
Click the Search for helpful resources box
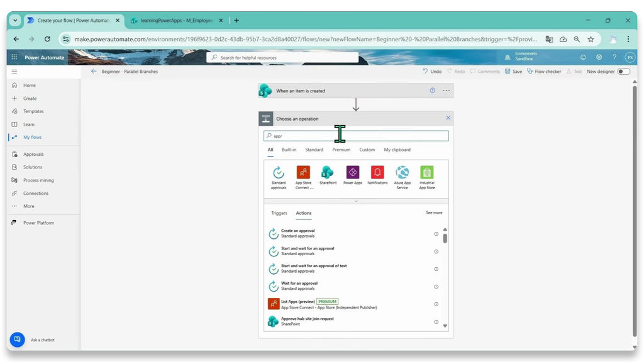(x=282, y=57)
